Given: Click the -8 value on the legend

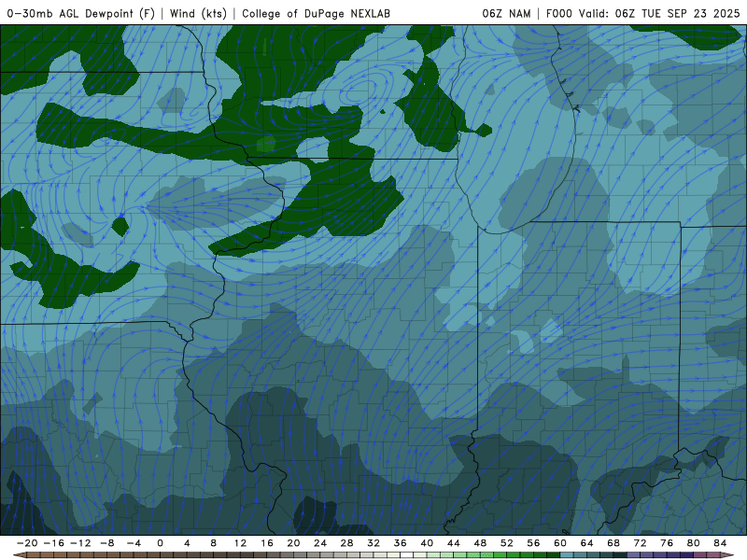Looking at the screenshot, I should tap(106, 543).
